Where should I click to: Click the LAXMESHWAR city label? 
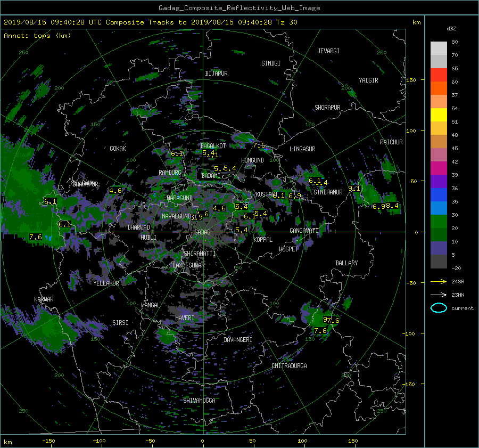[x=188, y=265]
